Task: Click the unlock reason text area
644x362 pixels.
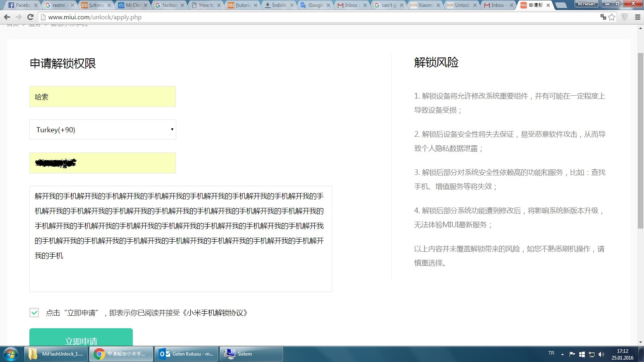Action: [x=181, y=239]
